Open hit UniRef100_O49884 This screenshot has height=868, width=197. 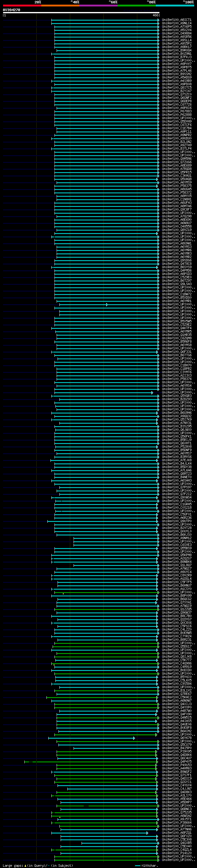point(177,33)
